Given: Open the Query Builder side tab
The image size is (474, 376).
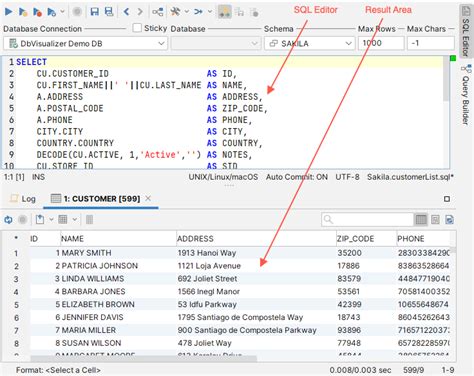Looking at the screenshot, I should point(466,96).
